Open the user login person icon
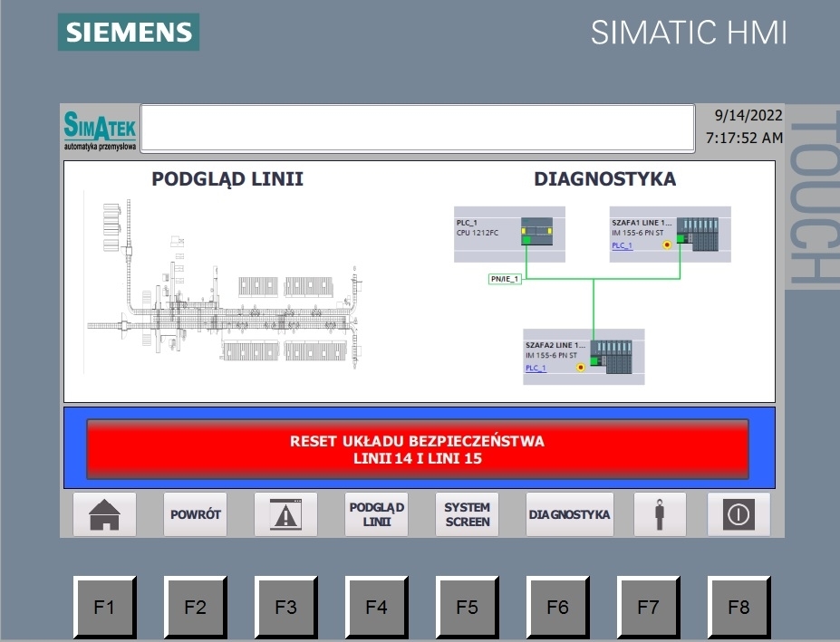Viewport: 840px width, 642px height. click(660, 514)
